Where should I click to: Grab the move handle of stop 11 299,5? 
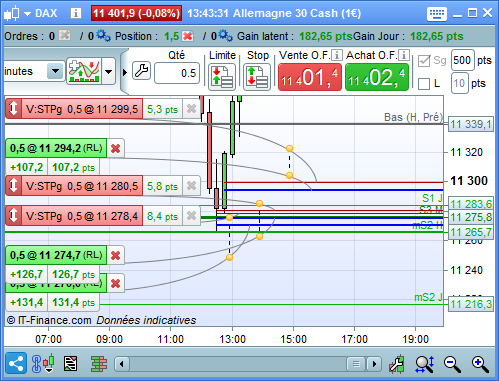coord(13,108)
